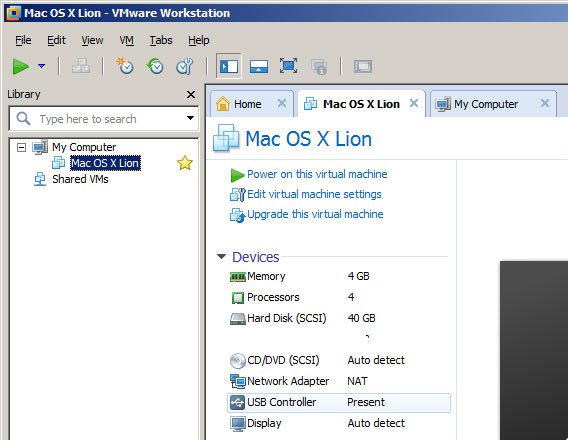The image size is (568, 440).
Task: Toggle the thumbnail bar toolbar button
Action: [259, 66]
